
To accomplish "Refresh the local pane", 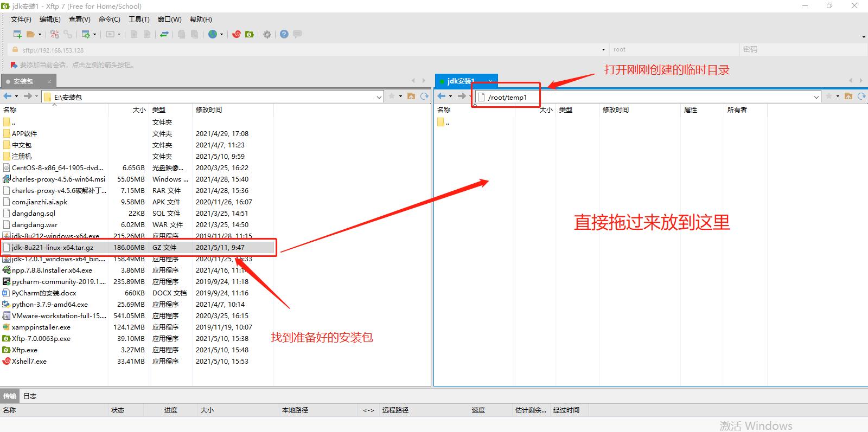I will [424, 96].
